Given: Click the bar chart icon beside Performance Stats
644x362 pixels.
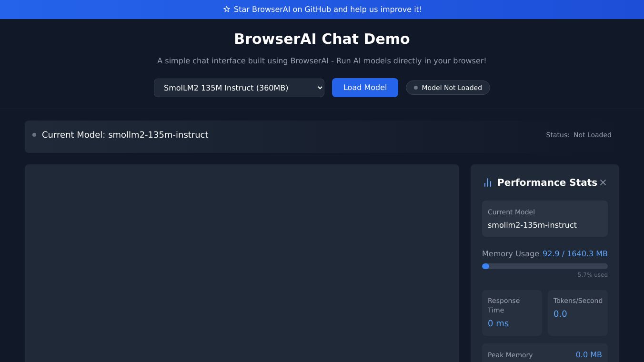Looking at the screenshot, I should click(488, 182).
